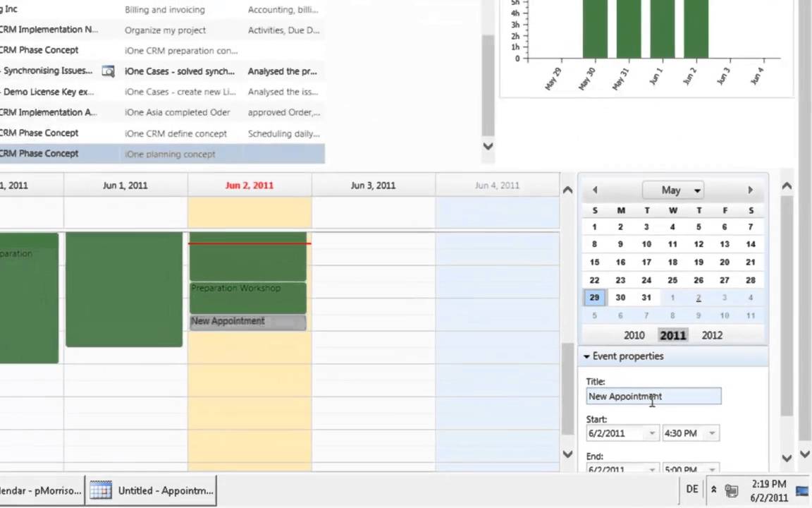This screenshot has width=812, height=508.
Task: Click the Accounting, billi... cell
Action: point(283,10)
